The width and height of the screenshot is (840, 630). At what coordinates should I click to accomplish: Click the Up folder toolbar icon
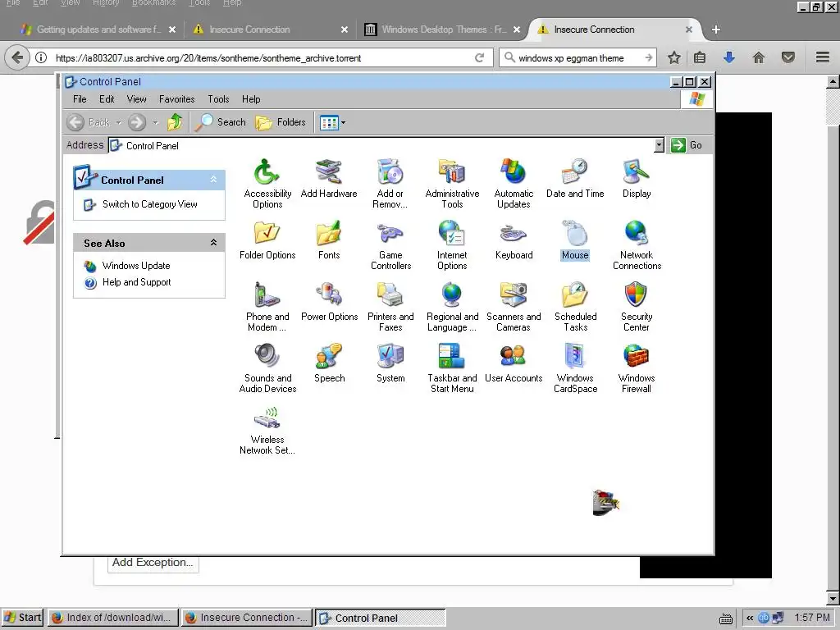(175, 122)
